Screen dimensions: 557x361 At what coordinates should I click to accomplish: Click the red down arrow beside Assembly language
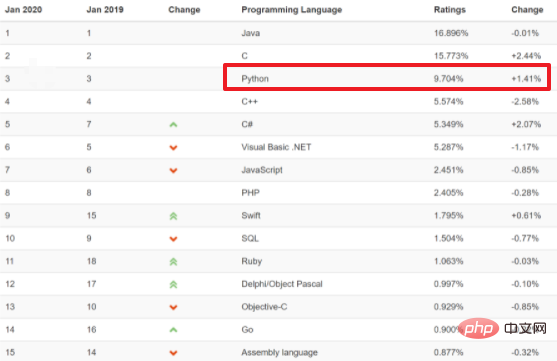coord(173,353)
